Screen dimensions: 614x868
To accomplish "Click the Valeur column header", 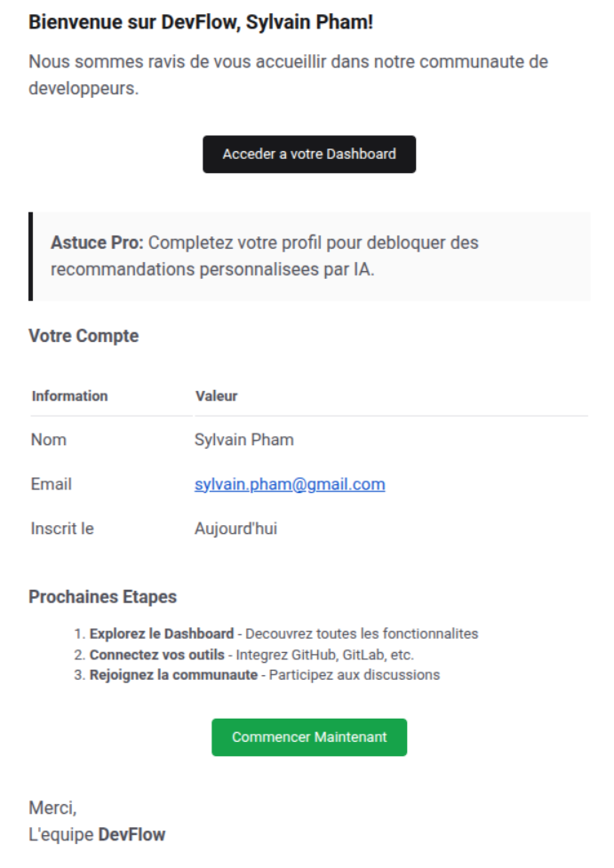I will pos(216,395).
